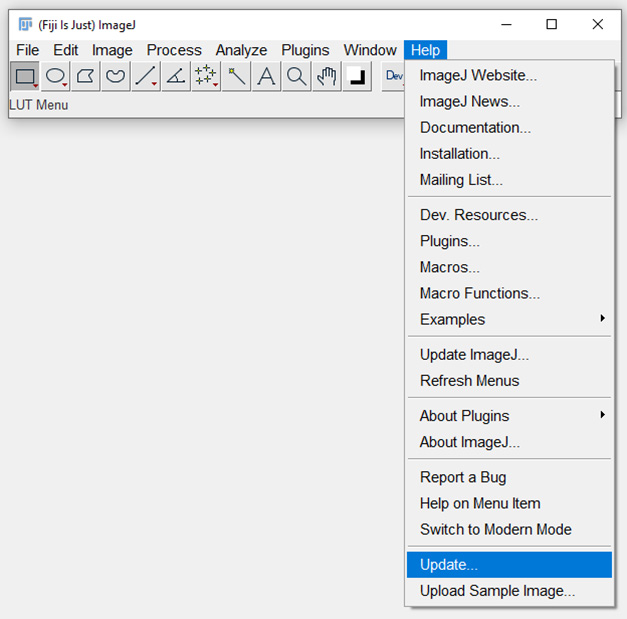Click the Macros... menu item
The height and width of the screenshot is (619, 627).
coord(509,267)
